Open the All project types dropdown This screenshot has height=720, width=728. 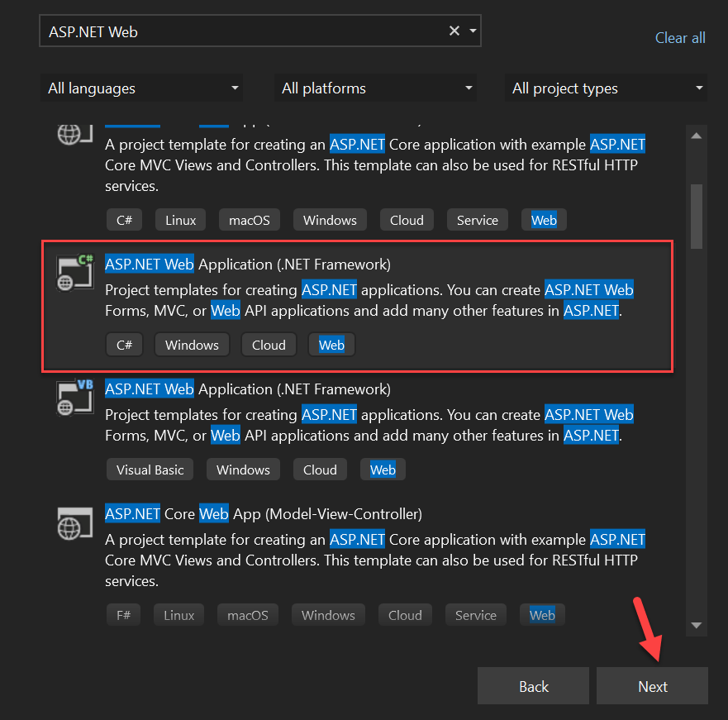pyautogui.click(x=606, y=88)
